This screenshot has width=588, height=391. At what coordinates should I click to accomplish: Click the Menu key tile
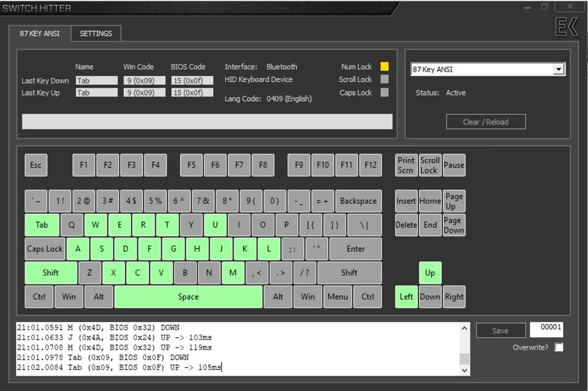tap(337, 297)
